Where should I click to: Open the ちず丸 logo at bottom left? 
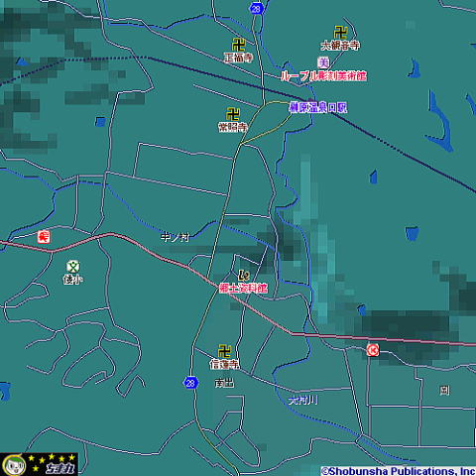(39, 464)
